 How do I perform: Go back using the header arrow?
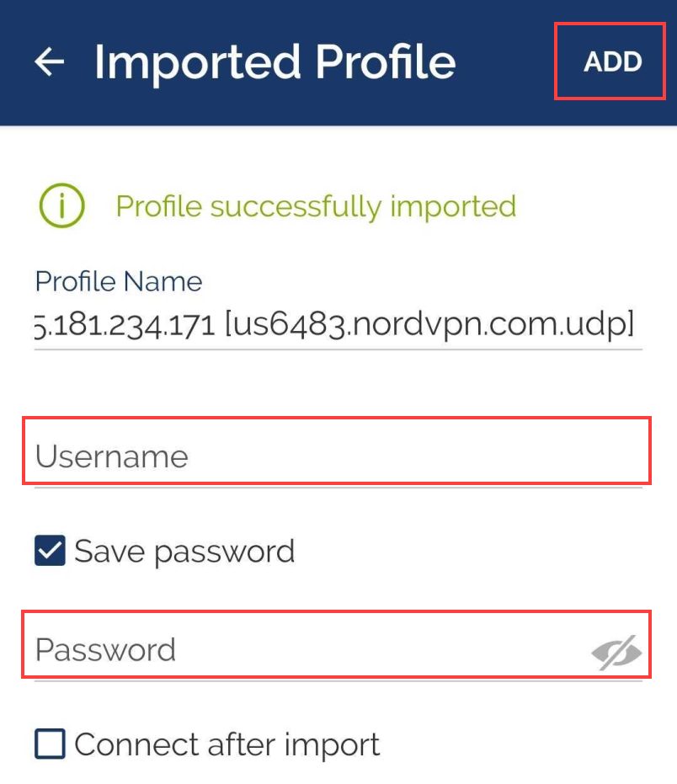pos(50,61)
